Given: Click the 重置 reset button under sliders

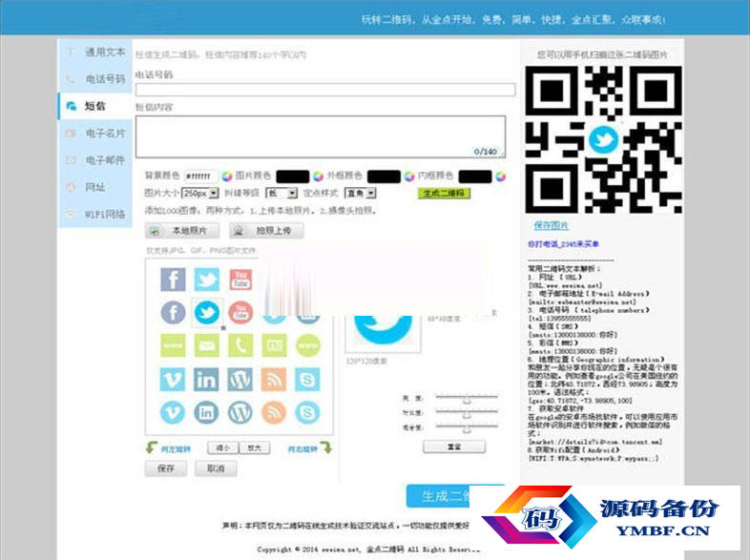Looking at the screenshot, I should tap(454, 446).
